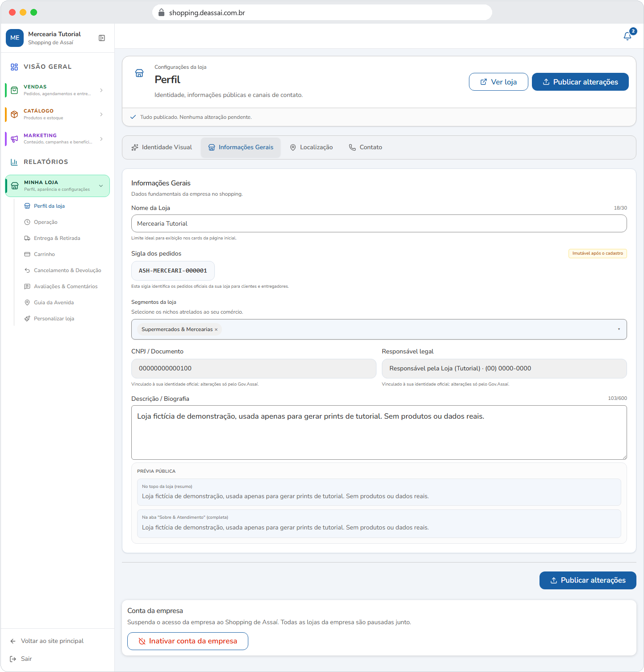
Task: Click the top Publicar alterações button
Action: coord(580,82)
